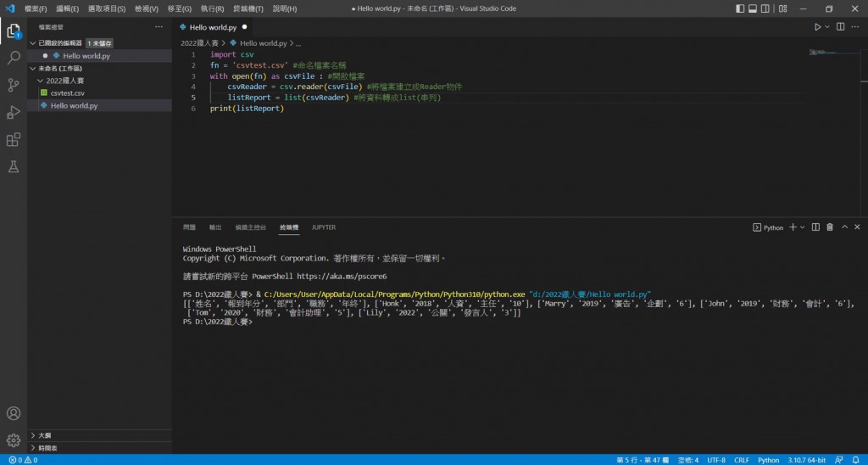This screenshot has height=465, width=868.
Task: Collapse the untitled workspace section
Action: pyautogui.click(x=33, y=68)
